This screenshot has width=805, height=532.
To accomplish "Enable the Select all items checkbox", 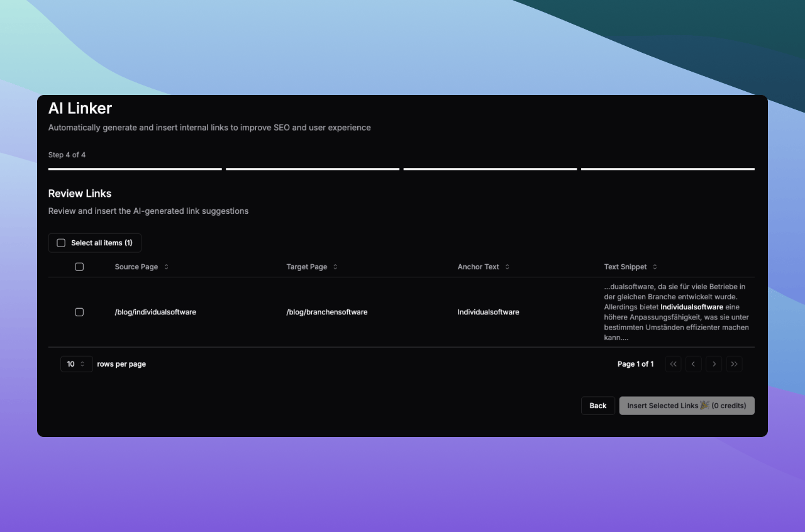I will tap(61, 243).
